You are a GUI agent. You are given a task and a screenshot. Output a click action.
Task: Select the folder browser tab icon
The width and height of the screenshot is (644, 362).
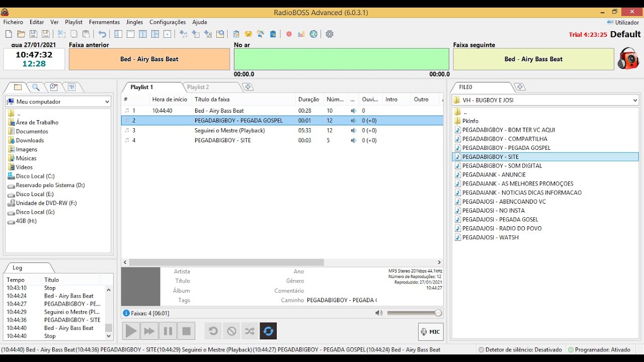18,87
